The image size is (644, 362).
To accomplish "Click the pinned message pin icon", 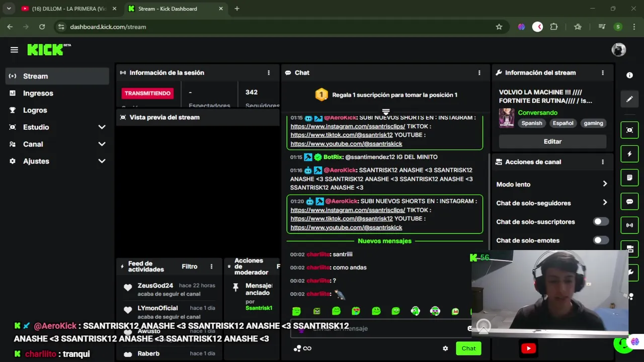I will (235, 287).
